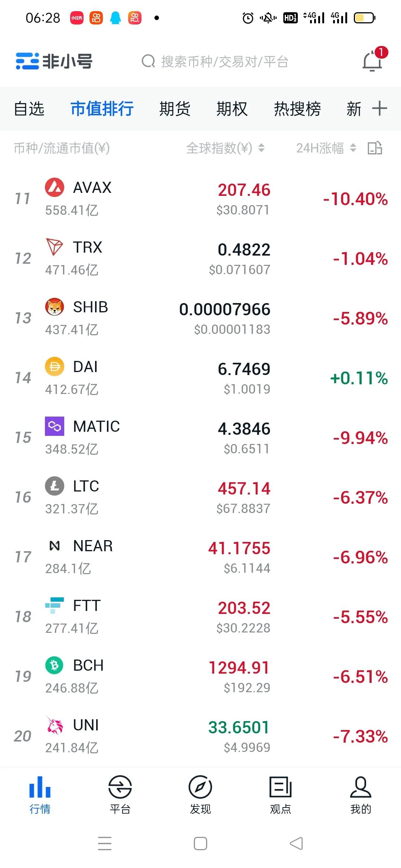
Task: Tap the UNI unicorn icon
Action: pos(55,725)
